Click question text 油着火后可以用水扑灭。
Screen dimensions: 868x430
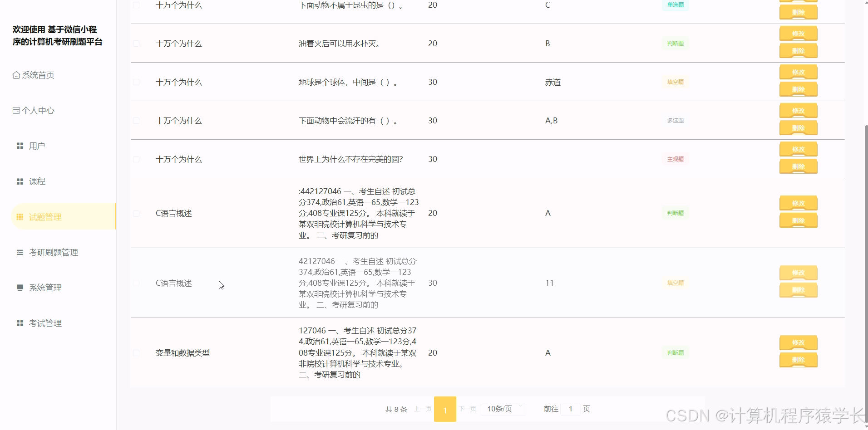click(340, 44)
